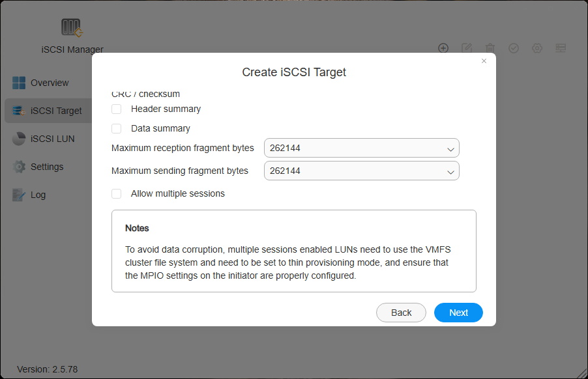Viewport: 588px width, 379px height.
Task: Enable the Header summary checkbox
Action: coord(117,109)
